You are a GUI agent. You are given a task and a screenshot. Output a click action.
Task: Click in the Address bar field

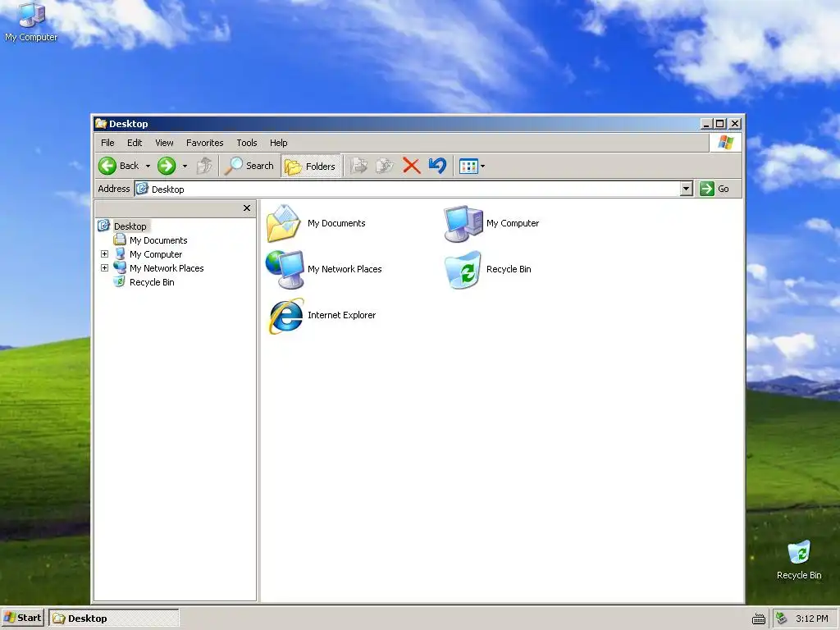tap(407, 189)
